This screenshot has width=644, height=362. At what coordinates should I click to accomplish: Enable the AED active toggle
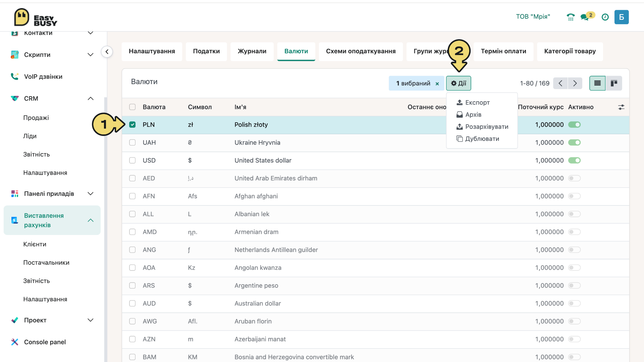[x=574, y=178]
